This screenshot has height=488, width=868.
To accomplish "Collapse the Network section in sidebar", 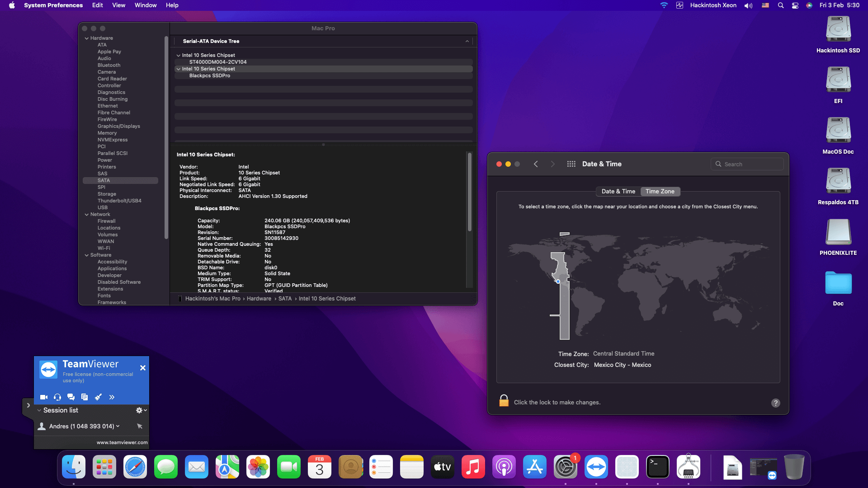I will pos(87,215).
